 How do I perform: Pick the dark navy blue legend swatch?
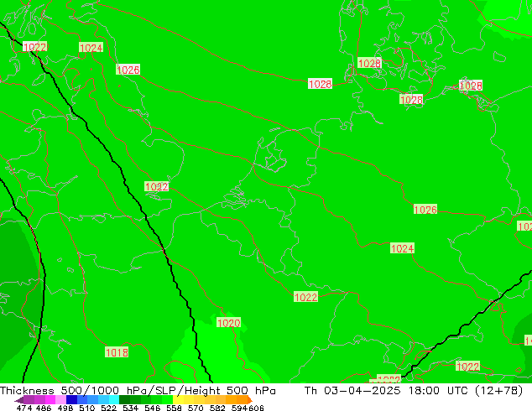coord(71,400)
